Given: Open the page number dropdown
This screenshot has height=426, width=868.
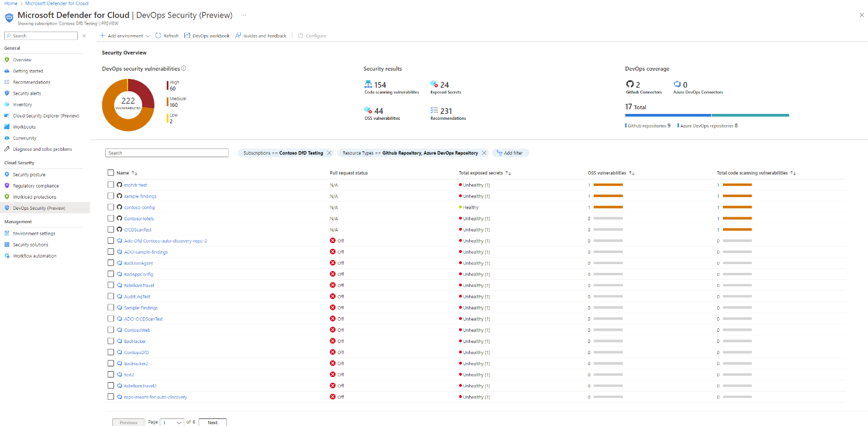Looking at the screenshot, I should [x=173, y=422].
